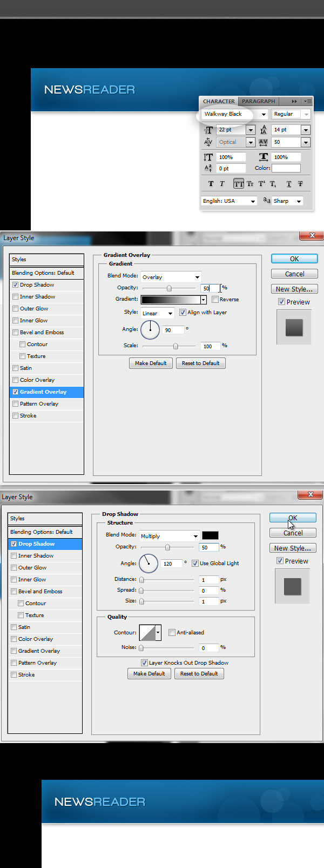Click the Gradient Overlay angle dial
The height and width of the screenshot is (868, 324).
tap(150, 329)
